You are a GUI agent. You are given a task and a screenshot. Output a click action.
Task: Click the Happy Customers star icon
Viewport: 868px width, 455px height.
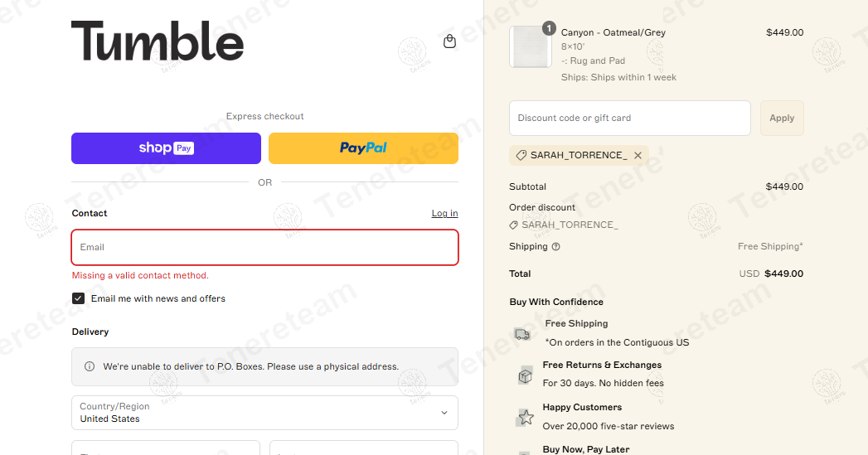pos(525,417)
